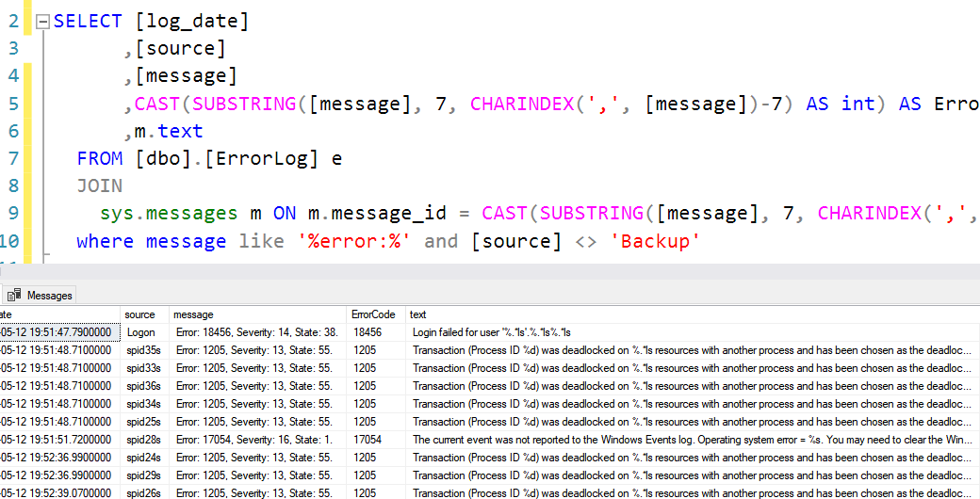Collapse the SELECT statement code block
This screenshot has width=980, height=499.
[x=41, y=22]
